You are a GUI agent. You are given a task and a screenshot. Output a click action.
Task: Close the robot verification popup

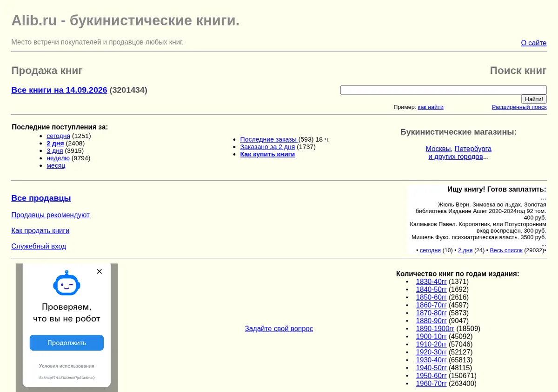99,271
